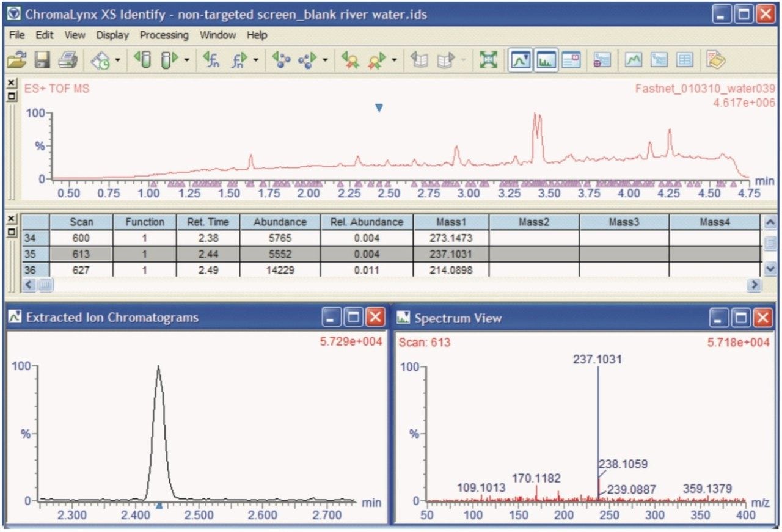Click the 170.1182 peak label in spectrum
Screen dimensions: 782x532
pos(536,478)
